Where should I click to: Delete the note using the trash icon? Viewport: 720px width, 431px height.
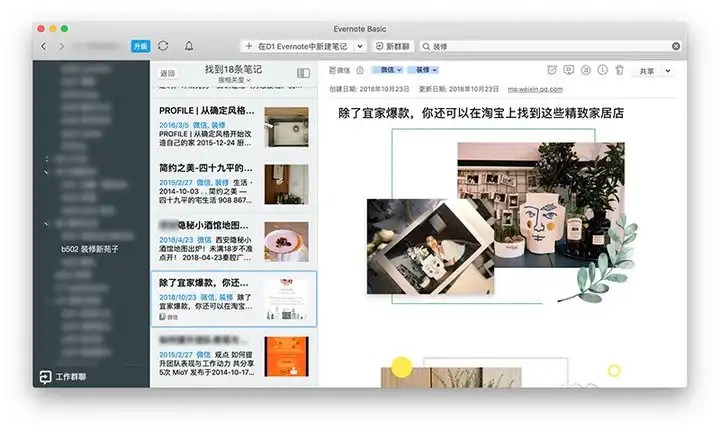619,70
